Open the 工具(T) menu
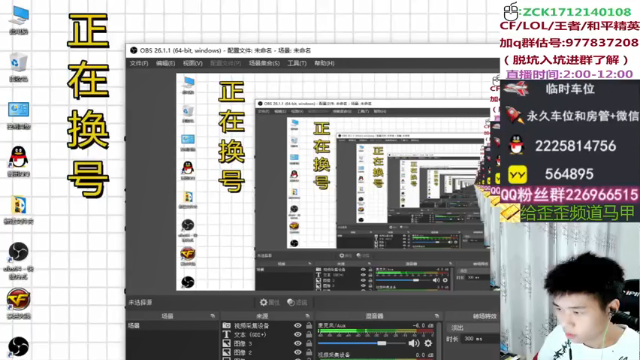 297,63
